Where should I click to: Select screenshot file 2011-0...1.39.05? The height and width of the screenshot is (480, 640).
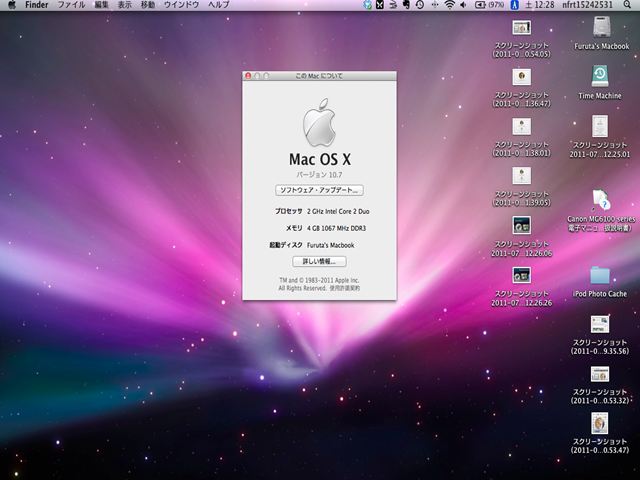pos(522,176)
